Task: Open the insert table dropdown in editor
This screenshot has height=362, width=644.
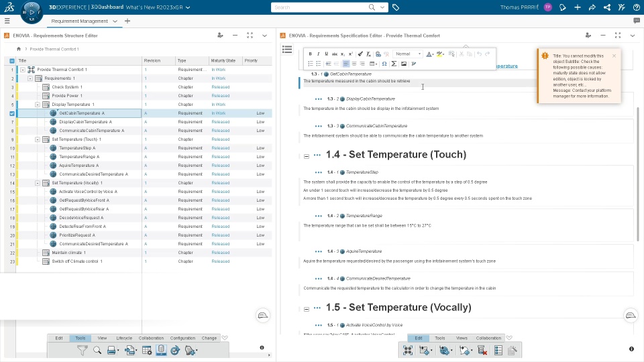Action: click(374, 64)
